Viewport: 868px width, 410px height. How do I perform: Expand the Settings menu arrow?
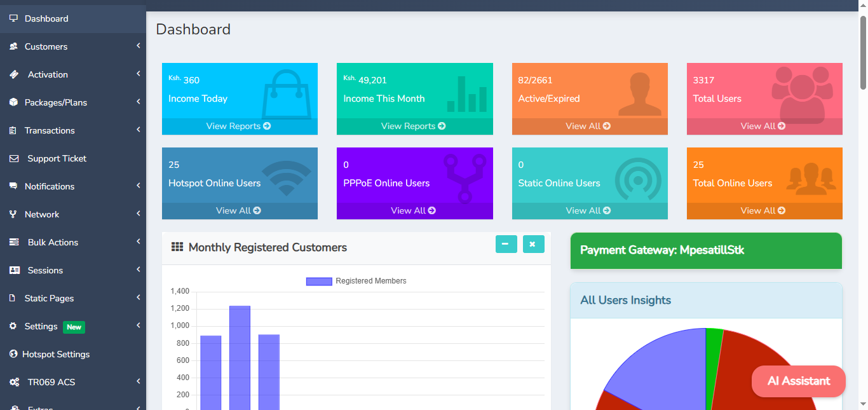point(138,325)
